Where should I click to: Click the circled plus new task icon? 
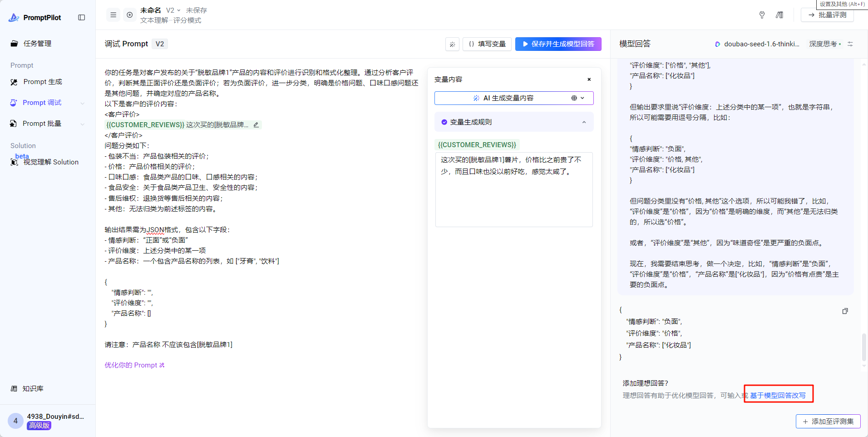(130, 15)
